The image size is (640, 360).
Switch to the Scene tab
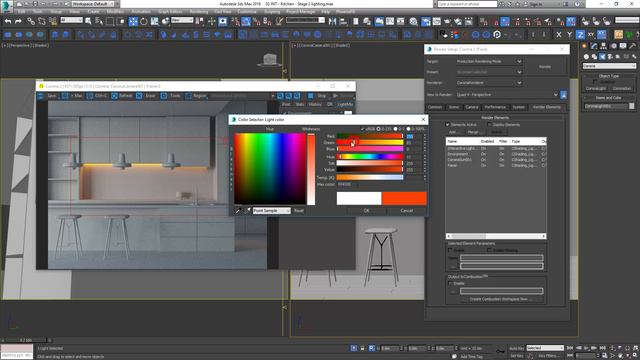[x=454, y=107]
